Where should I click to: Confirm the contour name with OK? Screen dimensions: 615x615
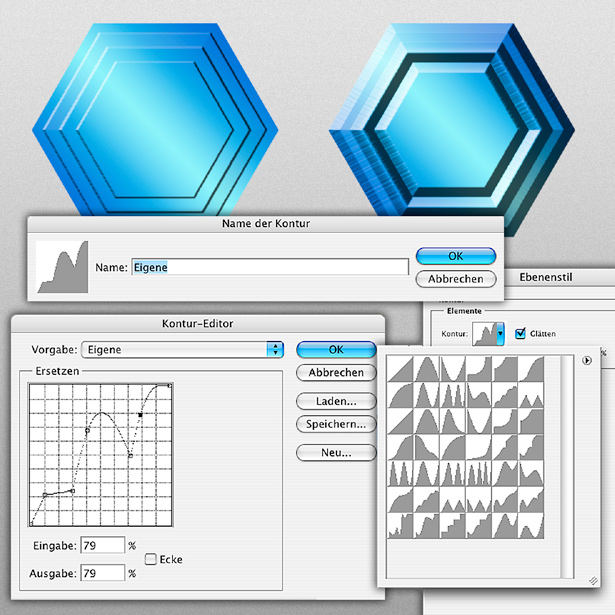click(x=456, y=256)
